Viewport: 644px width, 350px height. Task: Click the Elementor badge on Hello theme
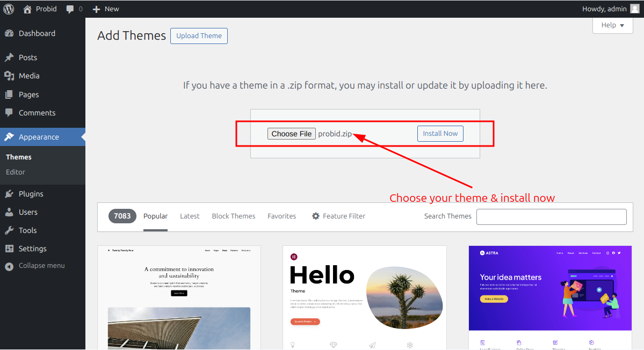[294, 257]
